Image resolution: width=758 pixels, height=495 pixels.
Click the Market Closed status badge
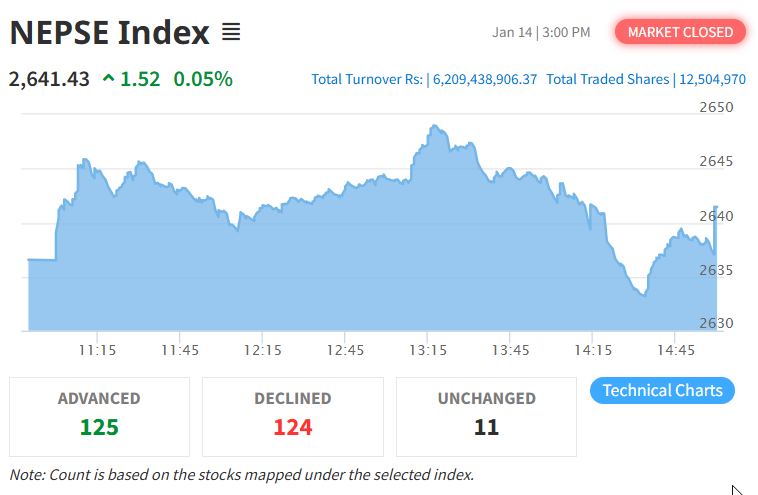tap(680, 32)
